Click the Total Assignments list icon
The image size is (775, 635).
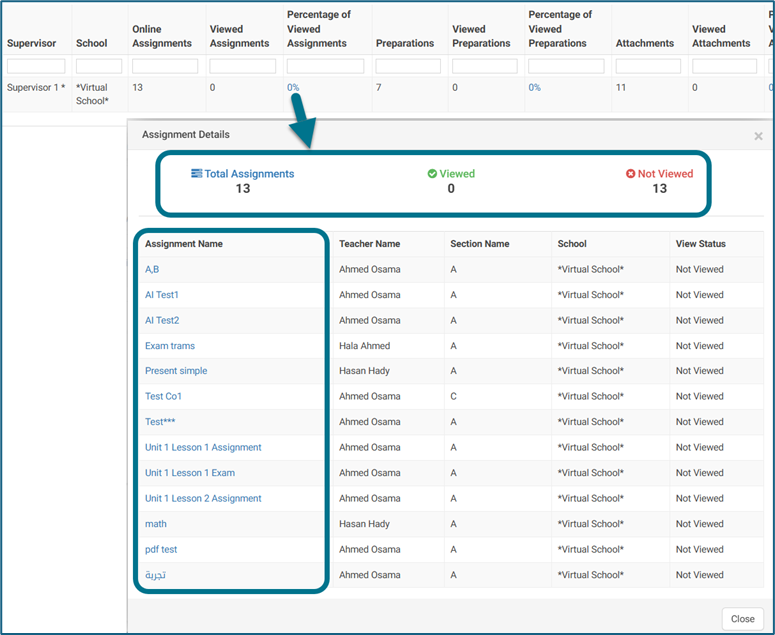[x=197, y=174]
